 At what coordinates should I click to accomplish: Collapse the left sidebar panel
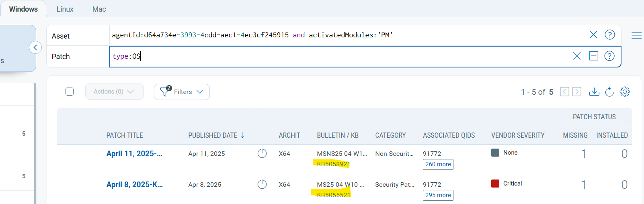(x=35, y=48)
